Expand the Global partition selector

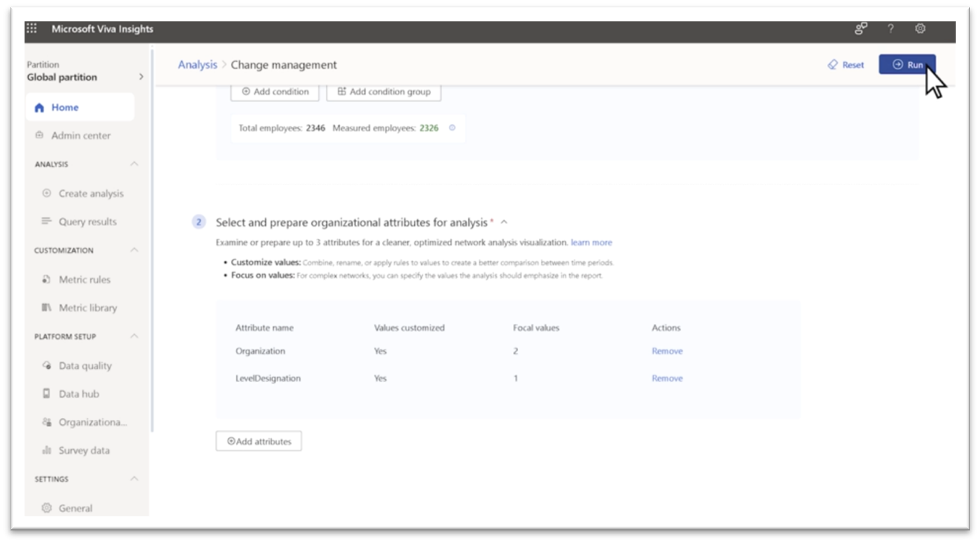click(140, 77)
